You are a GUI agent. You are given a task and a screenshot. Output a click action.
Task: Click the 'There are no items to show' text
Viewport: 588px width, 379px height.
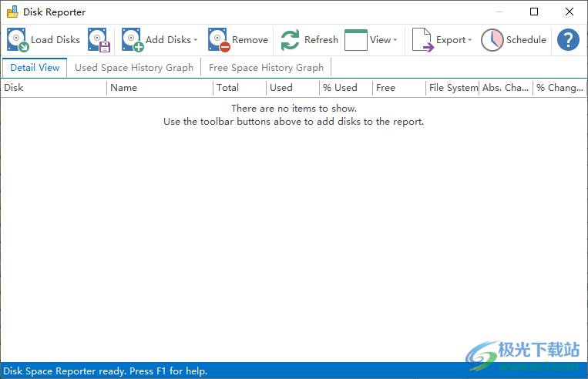(294, 109)
